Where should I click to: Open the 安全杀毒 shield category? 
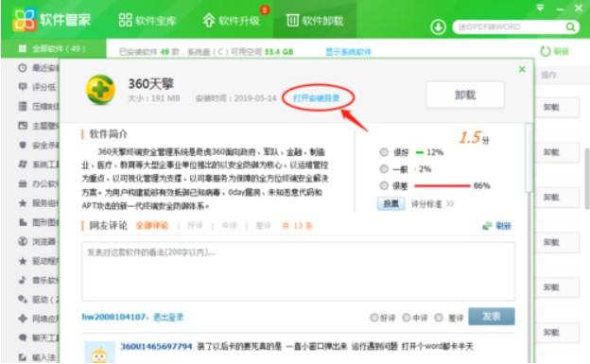(38, 145)
